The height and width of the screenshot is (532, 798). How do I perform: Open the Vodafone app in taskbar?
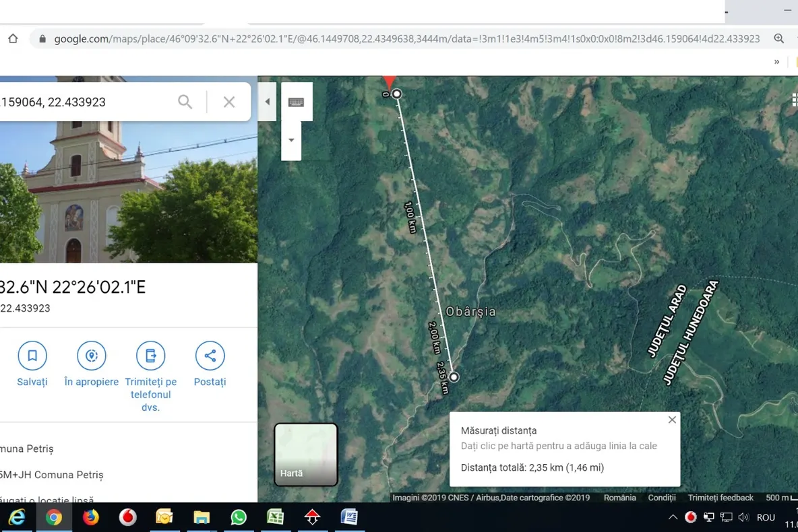128,517
